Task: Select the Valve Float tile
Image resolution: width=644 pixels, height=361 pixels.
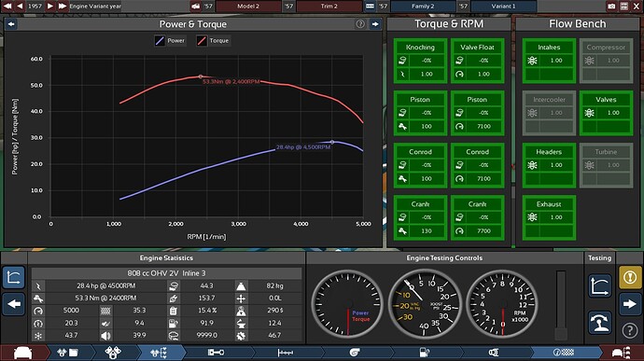Action: pyautogui.click(x=477, y=61)
